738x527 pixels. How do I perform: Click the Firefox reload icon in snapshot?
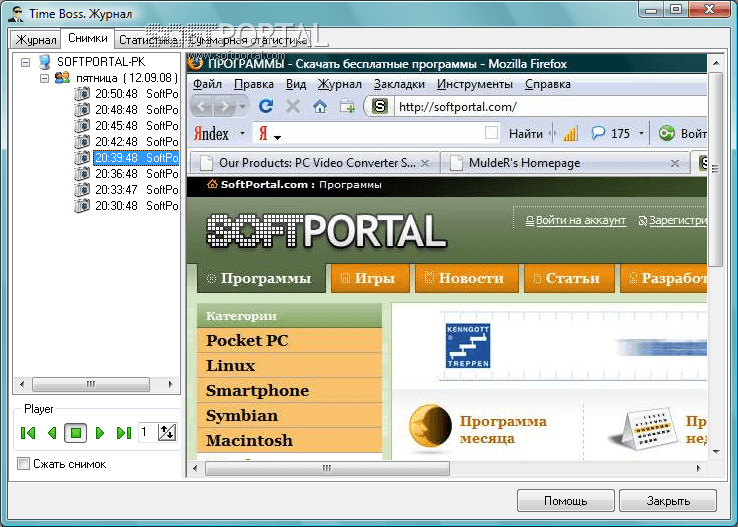click(x=266, y=106)
